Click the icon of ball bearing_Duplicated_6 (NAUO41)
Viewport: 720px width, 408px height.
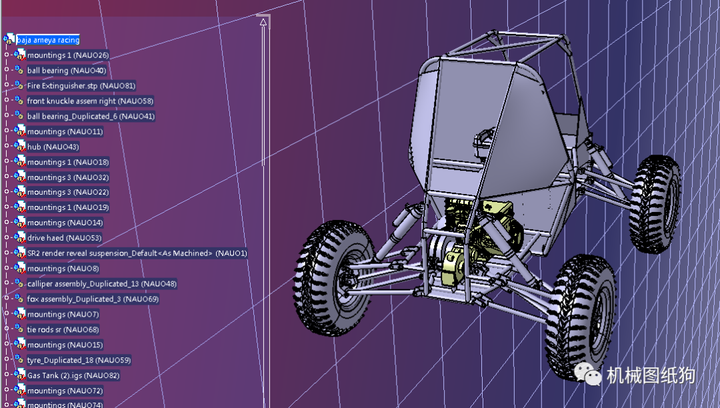[x=19, y=116]
